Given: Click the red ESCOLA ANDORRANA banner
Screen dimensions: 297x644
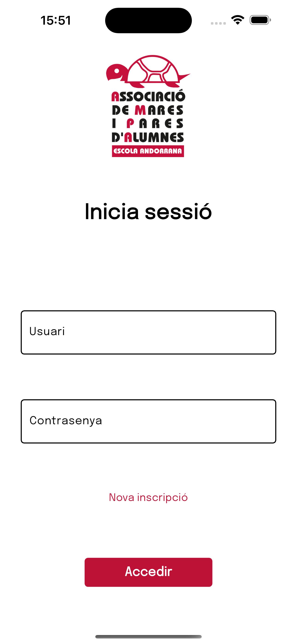Looking at the screenshot, I should pos(148,151).
